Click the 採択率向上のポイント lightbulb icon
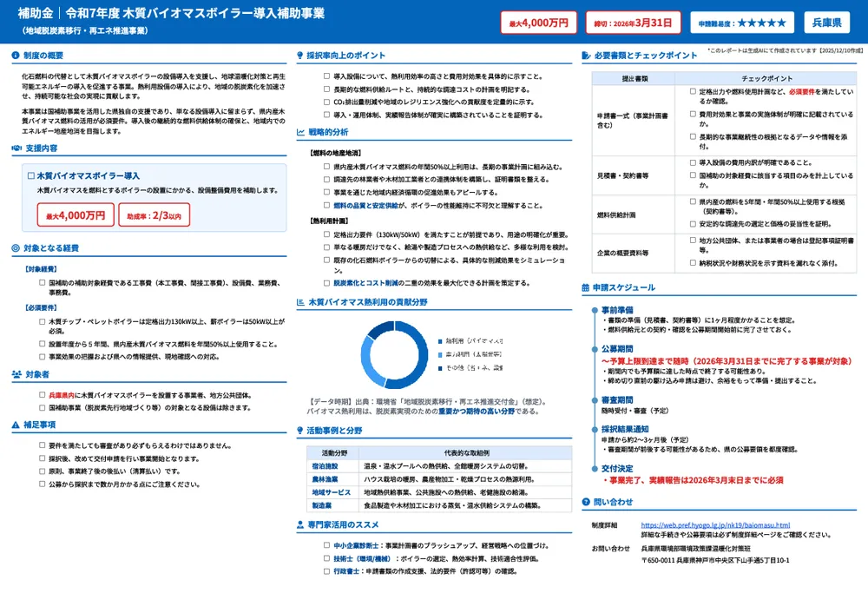Screen dimensions: 868x613 pyautogui.click(x=299, y=56)
